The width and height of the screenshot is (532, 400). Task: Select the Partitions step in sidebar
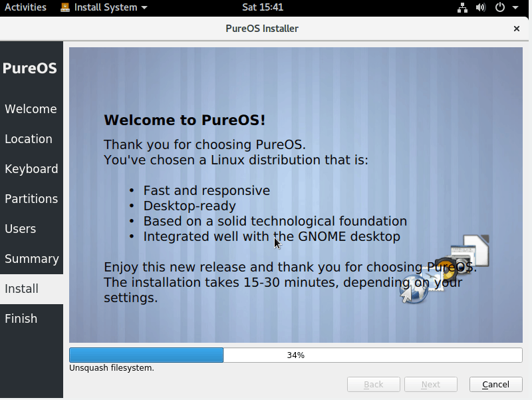31,199
